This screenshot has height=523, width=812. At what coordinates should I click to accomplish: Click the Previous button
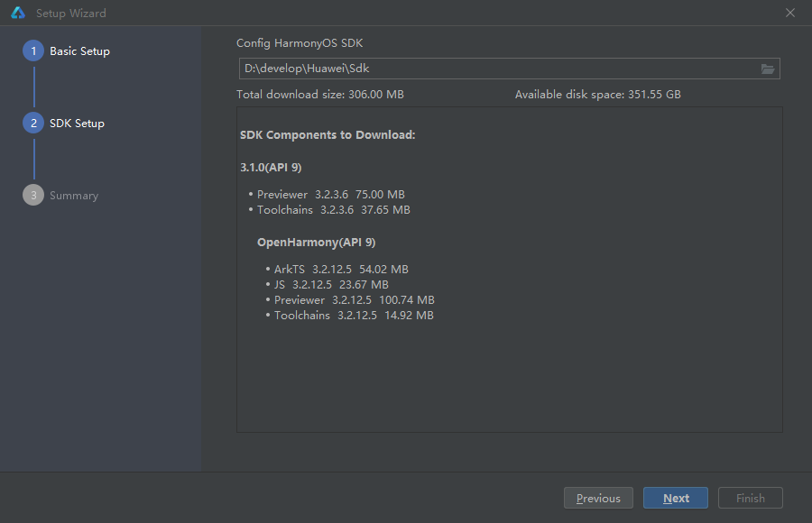[598, 498]
